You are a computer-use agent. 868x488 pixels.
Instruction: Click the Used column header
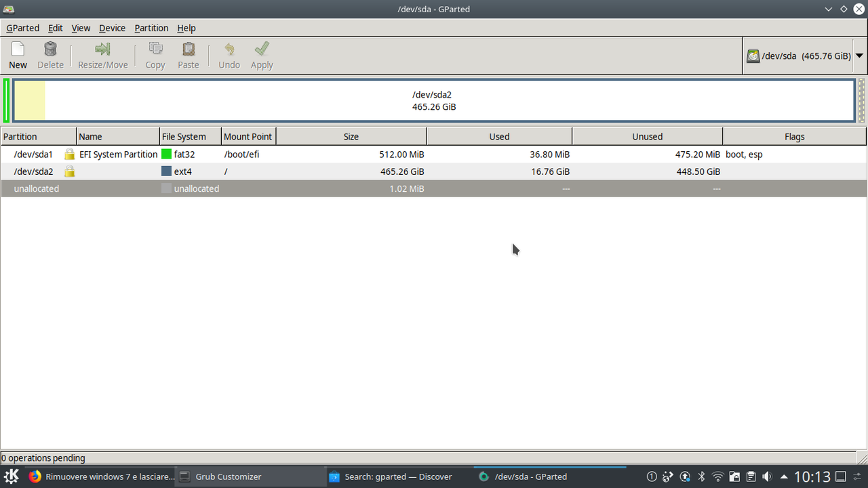click(499, 136)
